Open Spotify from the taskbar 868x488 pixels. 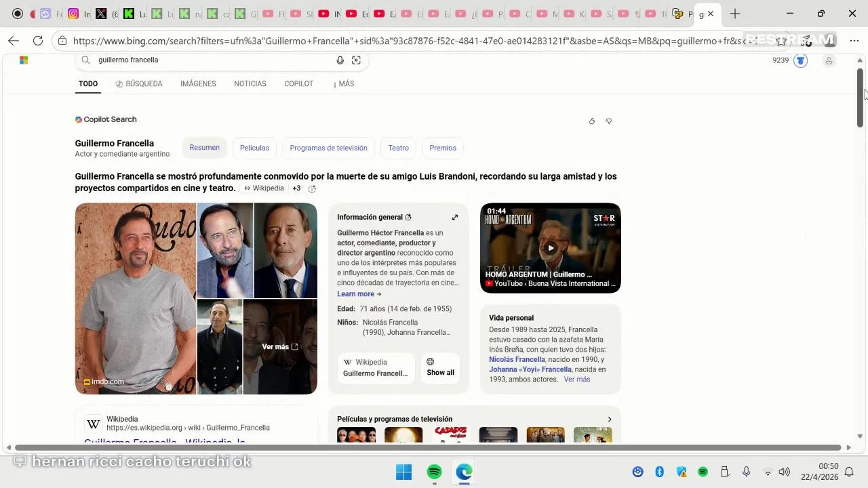click(x=434, y=472)
